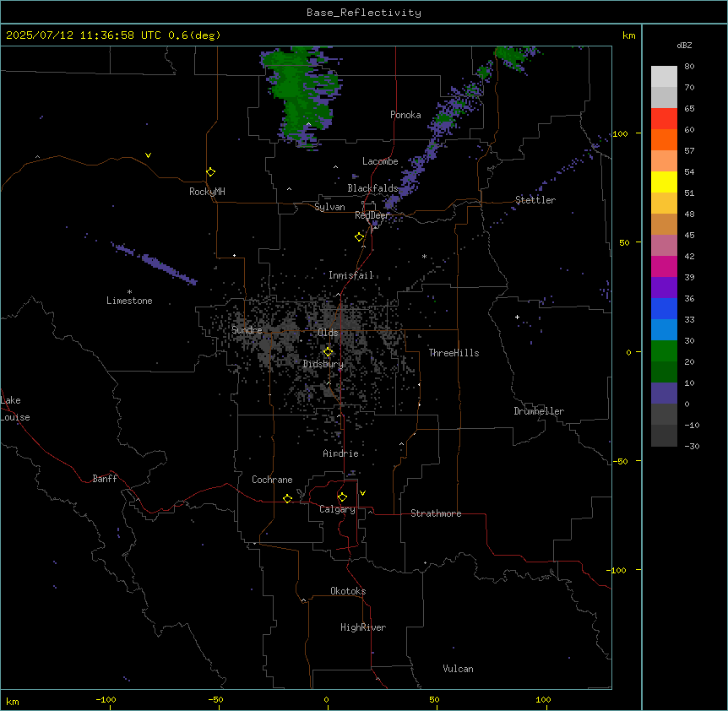Click the km label in bottom-left corner

click(x=13, y=701)
